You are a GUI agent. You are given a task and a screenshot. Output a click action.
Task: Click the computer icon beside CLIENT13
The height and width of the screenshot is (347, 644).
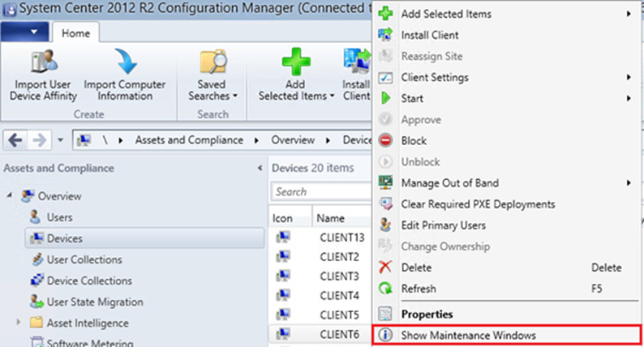(283, 237)
